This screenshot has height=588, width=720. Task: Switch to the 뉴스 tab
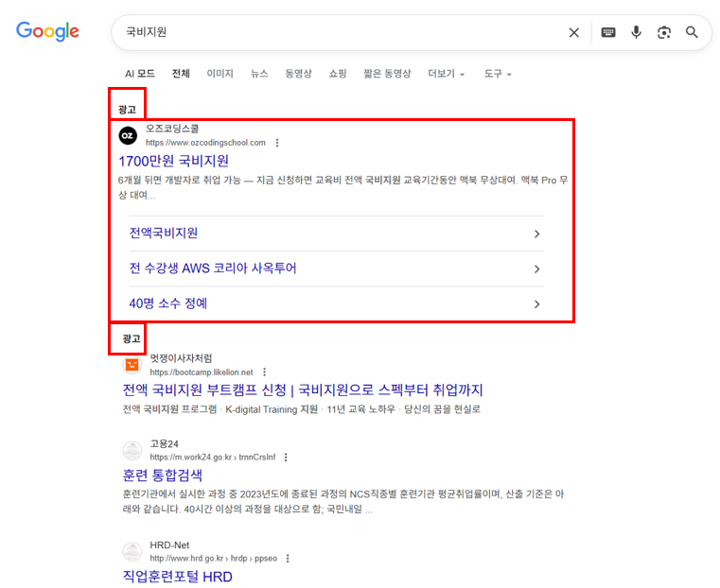pos(259,74)
